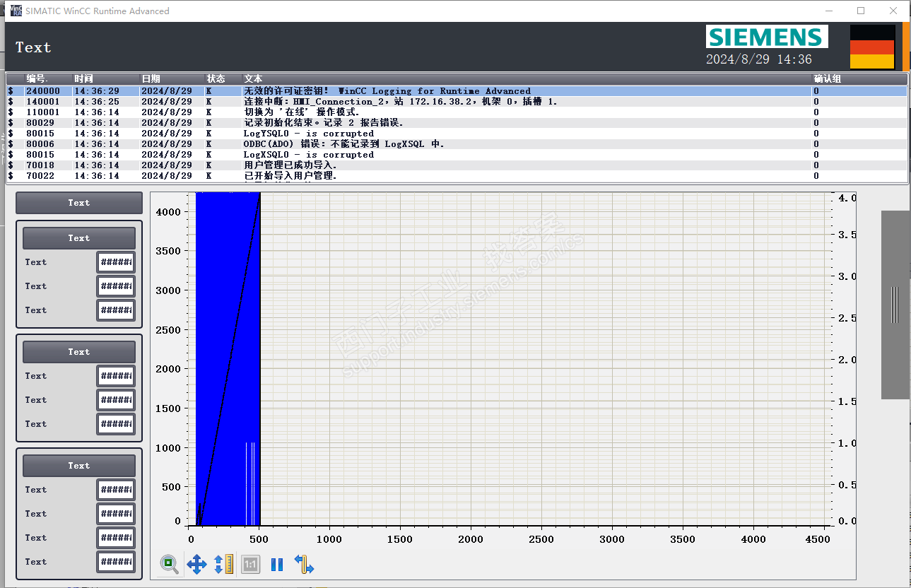Screen dimensions: 911x588
Task: Click first ##### field in the top group panel
Action: (116, 262)
